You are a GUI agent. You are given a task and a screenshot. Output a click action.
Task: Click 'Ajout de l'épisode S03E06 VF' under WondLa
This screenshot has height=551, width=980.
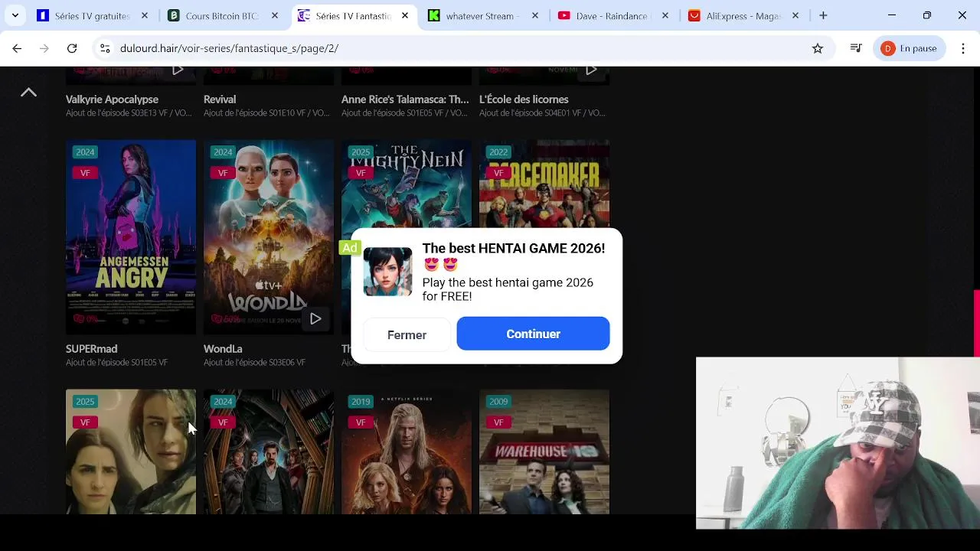[254, 363]
